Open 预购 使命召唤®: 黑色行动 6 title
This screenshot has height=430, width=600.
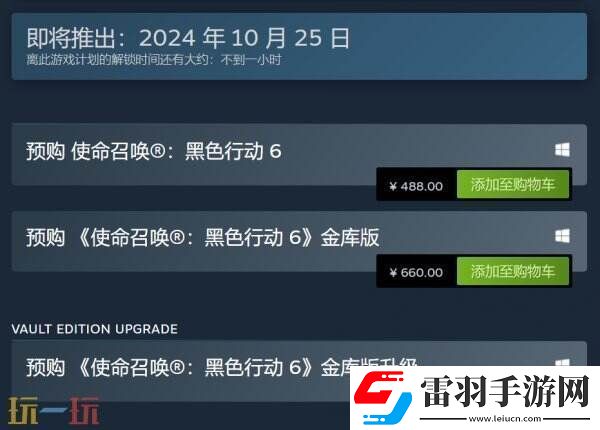[154, 151]
